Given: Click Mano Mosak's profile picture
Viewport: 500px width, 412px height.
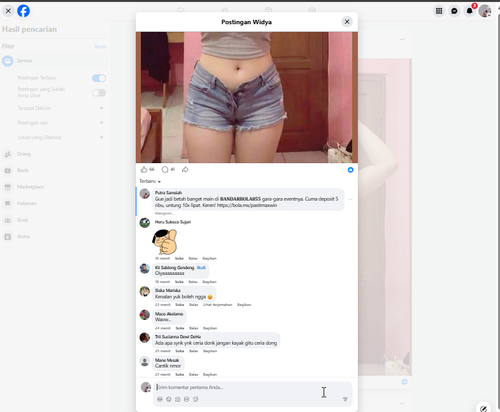Looking at the screenshot, I should point(145,361).
